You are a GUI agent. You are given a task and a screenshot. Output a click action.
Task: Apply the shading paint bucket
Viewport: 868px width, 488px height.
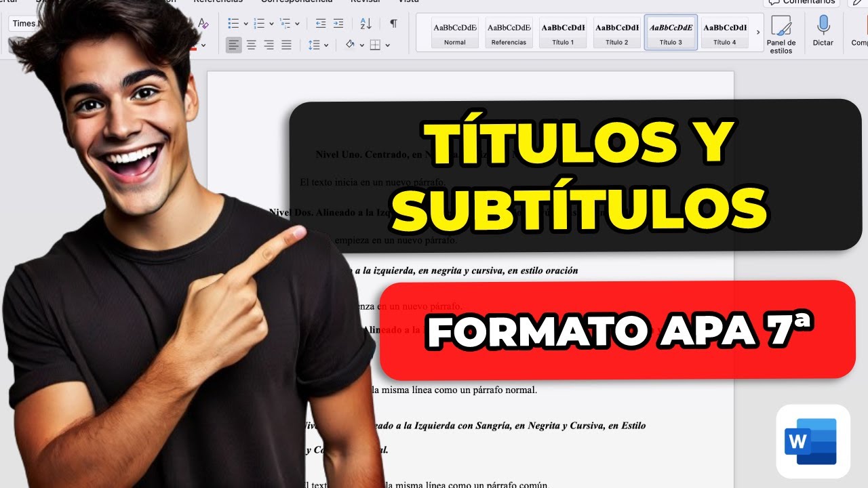(x=350, y=45)
